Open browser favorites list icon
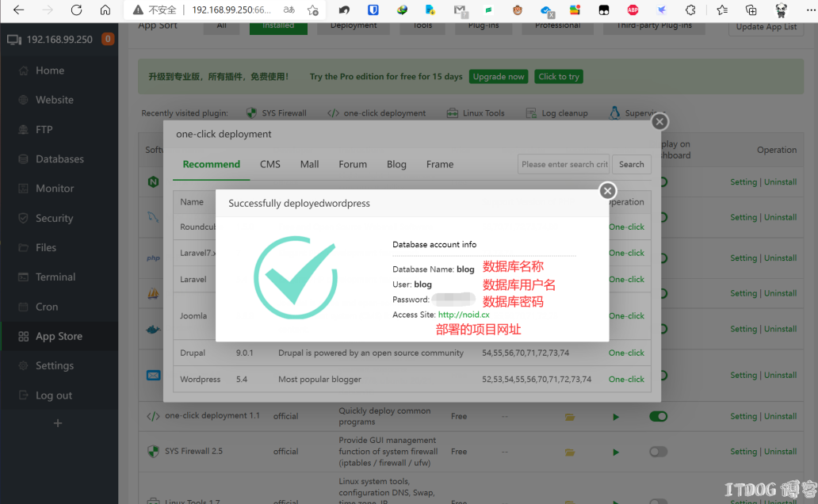Image resolution: width=818 pixels, height=504 pixels. [722, 10]
